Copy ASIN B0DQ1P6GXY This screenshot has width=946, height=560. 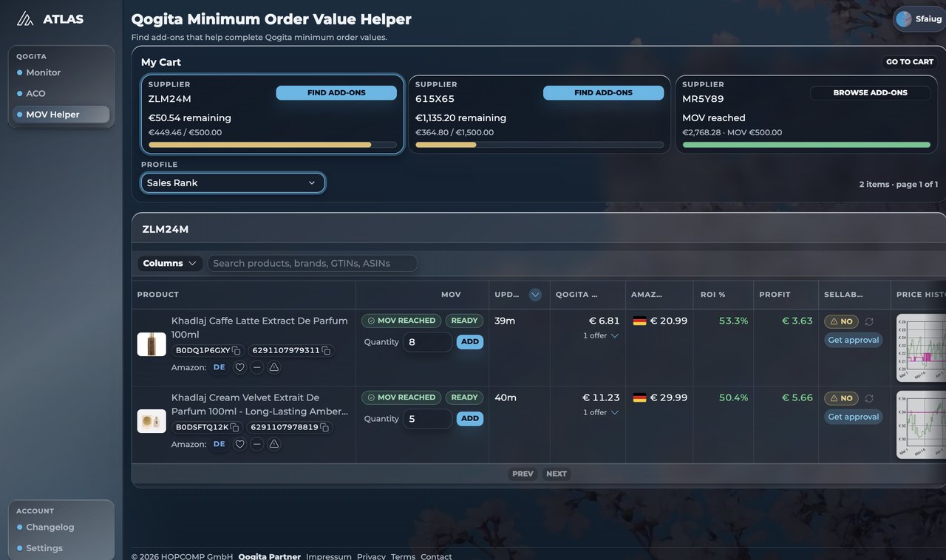pyautogui.click(x=236, y=351)
